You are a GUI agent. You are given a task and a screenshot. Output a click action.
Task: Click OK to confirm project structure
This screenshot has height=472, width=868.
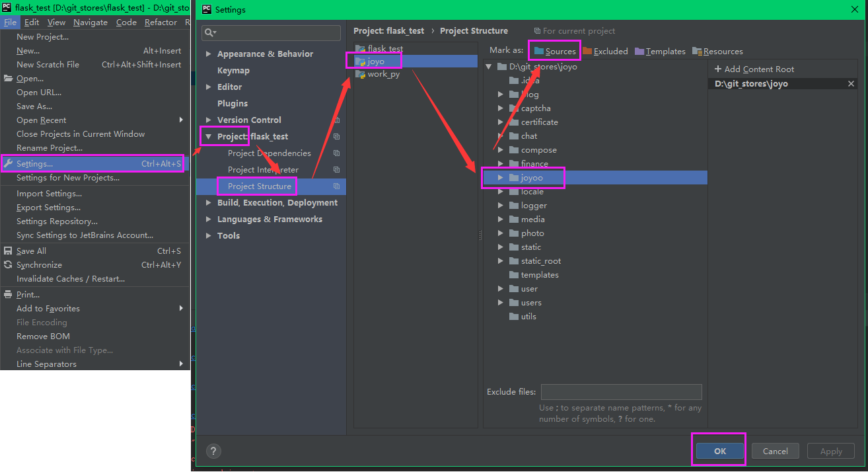coord(718,450)
